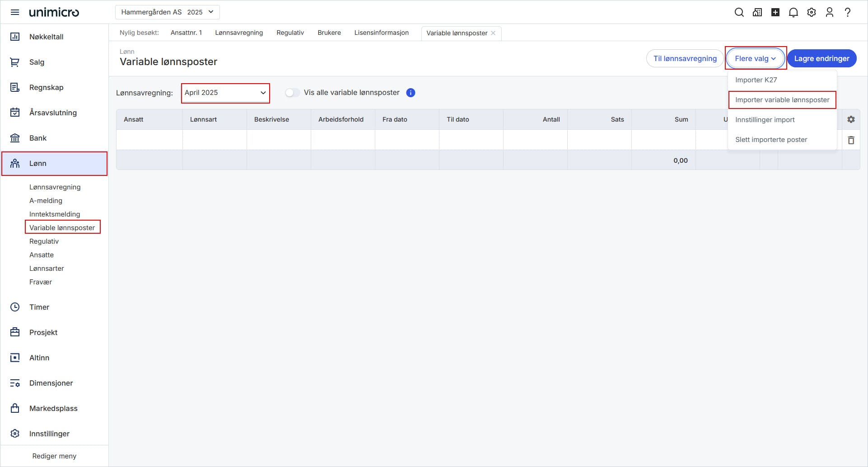Screen dimensions: 868x467
Task: Click the Til lønnsavregning button
Action: click(x=685, y=58)
